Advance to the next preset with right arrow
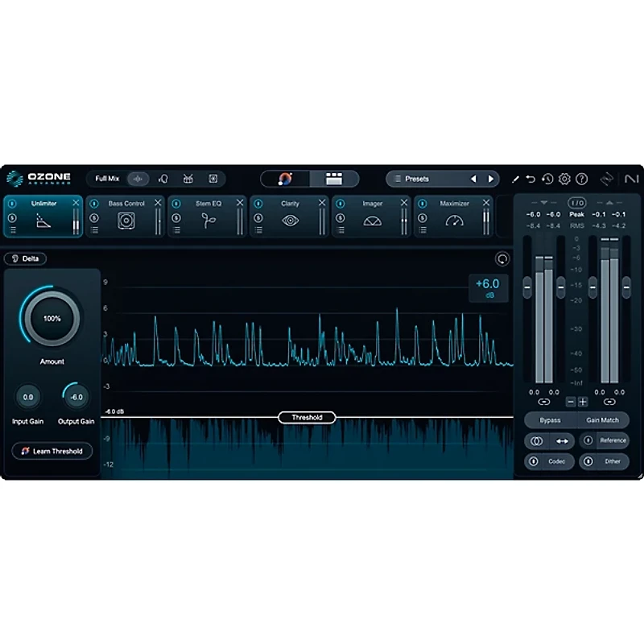This screenshot has height=644, width=644. [x=492, y=178]
